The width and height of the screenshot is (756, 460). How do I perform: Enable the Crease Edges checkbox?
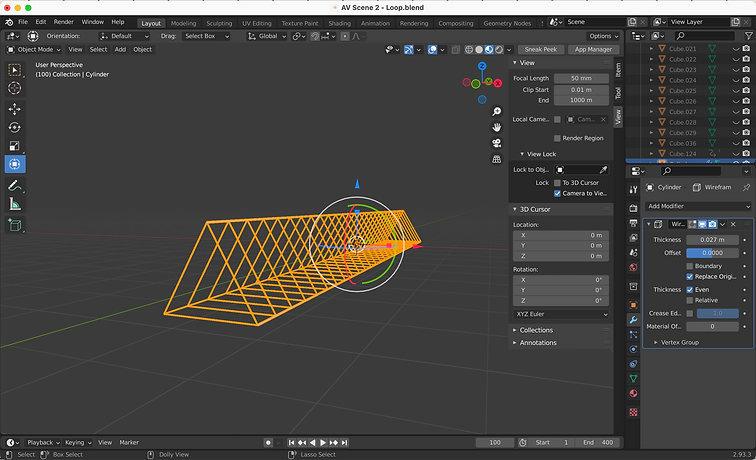689,313
